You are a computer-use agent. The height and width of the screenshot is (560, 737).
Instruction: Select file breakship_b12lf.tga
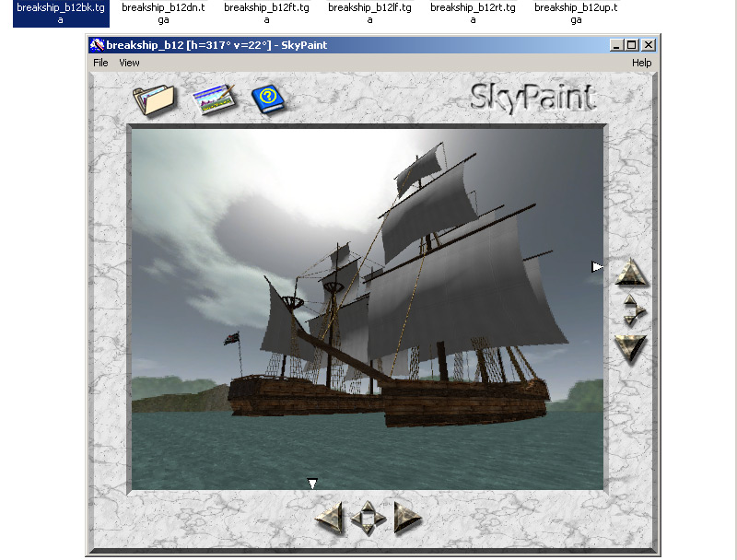[369, 13]
